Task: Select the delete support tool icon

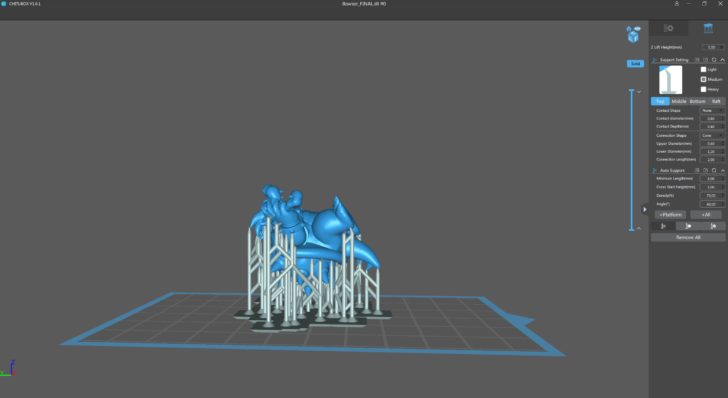Action: (713, 226)
